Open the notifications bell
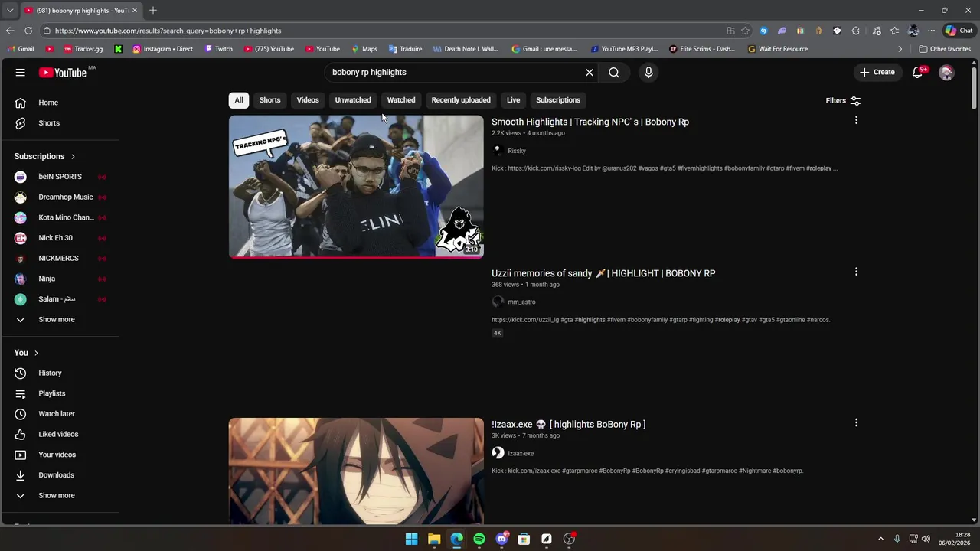Screen dimensions: 980x551 click(x=918, y=72)
